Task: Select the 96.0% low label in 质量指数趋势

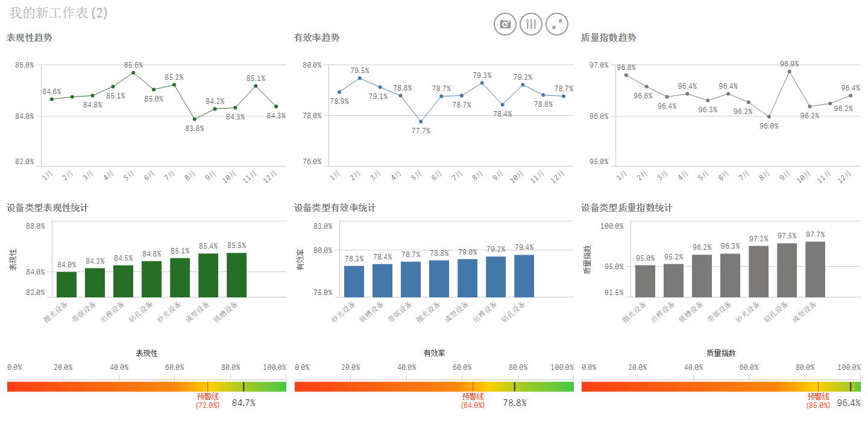Action: tap(769, 125)
